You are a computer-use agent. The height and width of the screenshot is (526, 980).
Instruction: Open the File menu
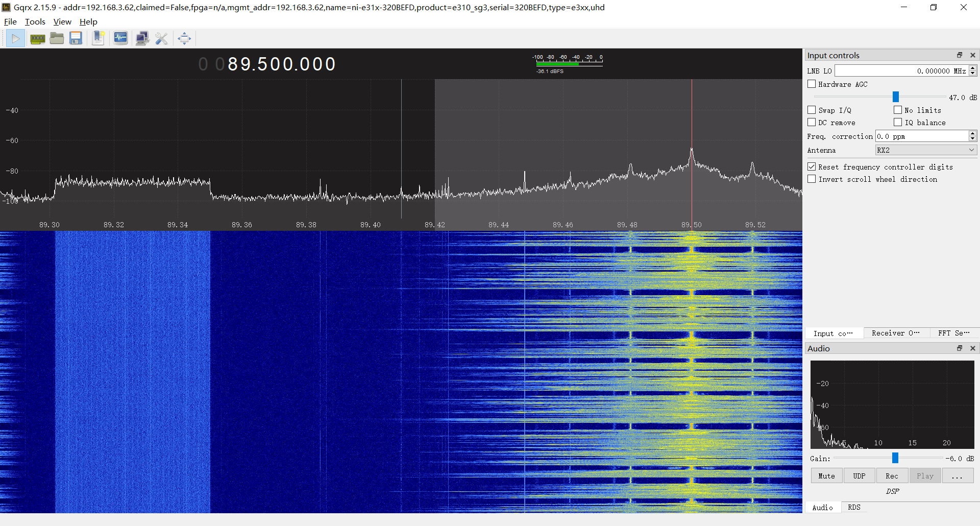pyautogui.click(x=10, y=21)
